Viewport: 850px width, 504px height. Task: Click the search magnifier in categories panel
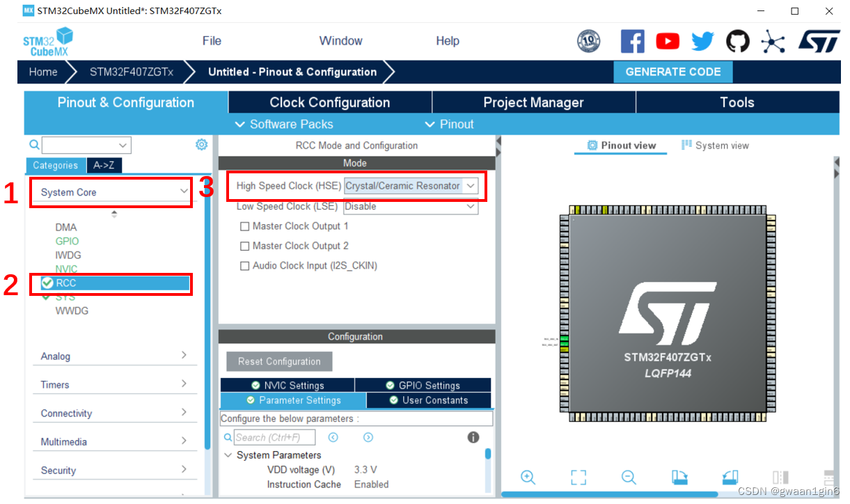pos(34,145)
